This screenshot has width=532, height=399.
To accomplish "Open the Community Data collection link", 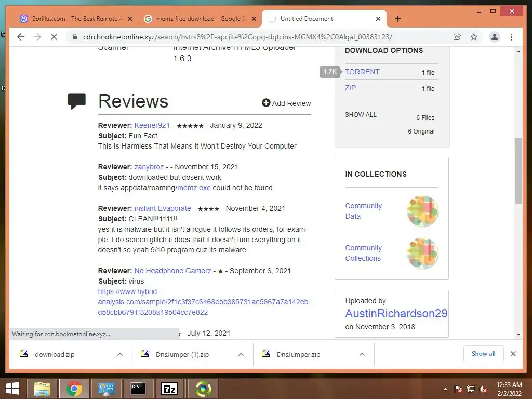I will [363, 211].
